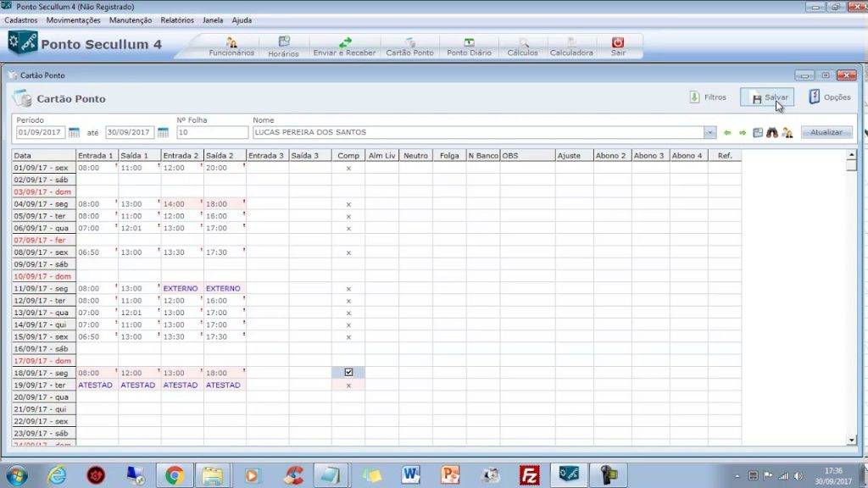Image resolution: width=868 pixels, height=488 pixels.
Task: Open PowerPoint from the taskbar
Action: (450, 475)
